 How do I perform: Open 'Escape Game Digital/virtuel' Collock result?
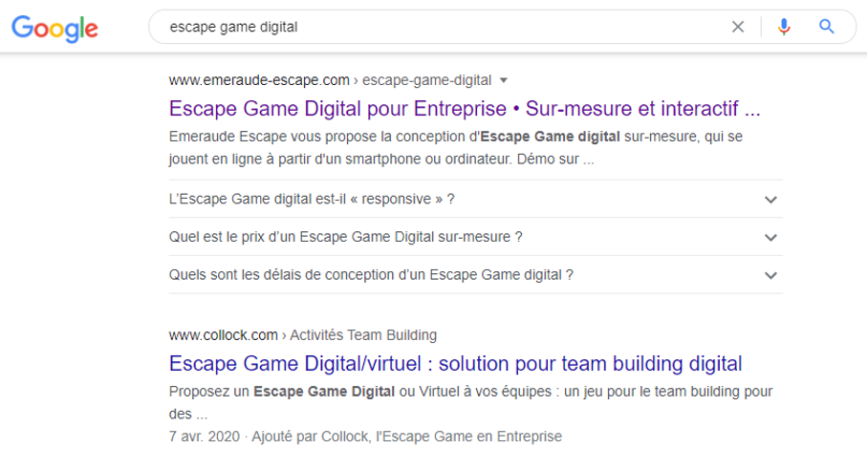[455, 363]
